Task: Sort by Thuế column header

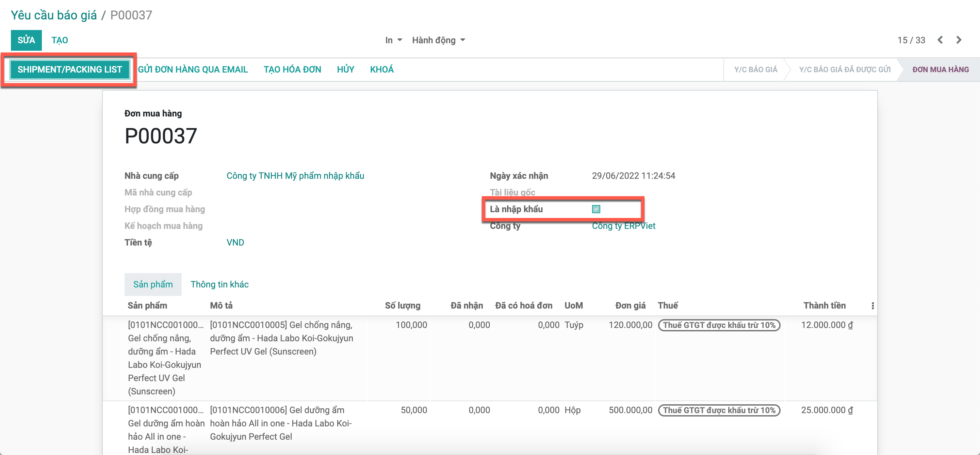Action: 668,306
